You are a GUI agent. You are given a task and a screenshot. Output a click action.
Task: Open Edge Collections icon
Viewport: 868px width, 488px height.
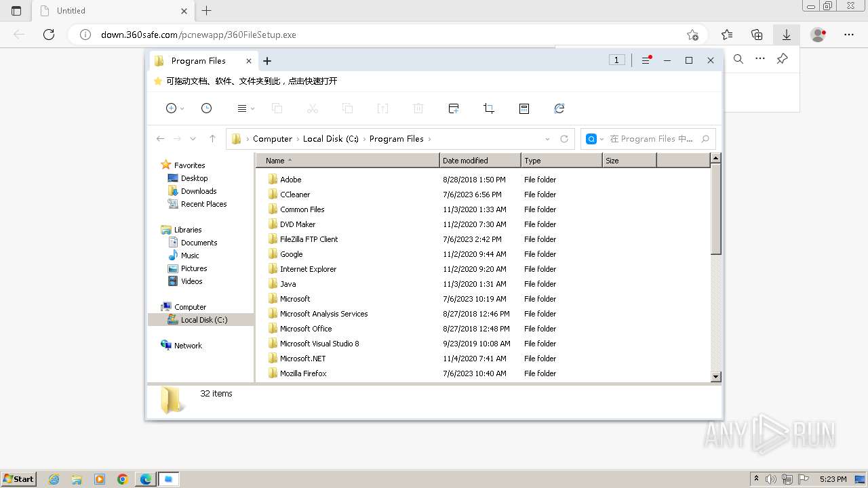(757, 35)
